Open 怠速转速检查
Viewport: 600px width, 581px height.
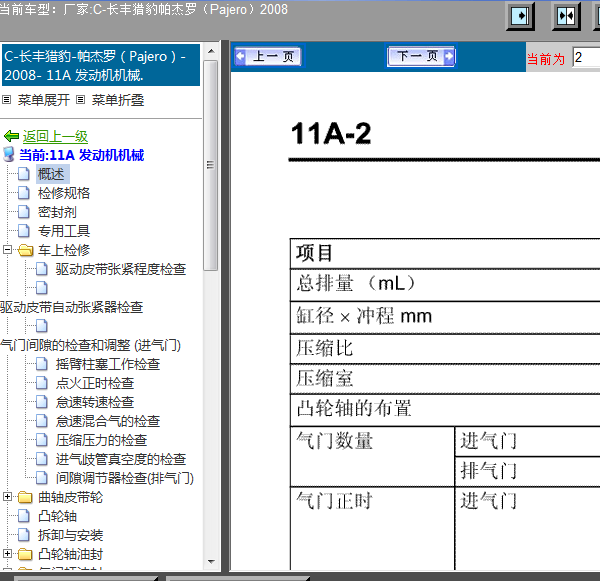[x=95, y=402]
